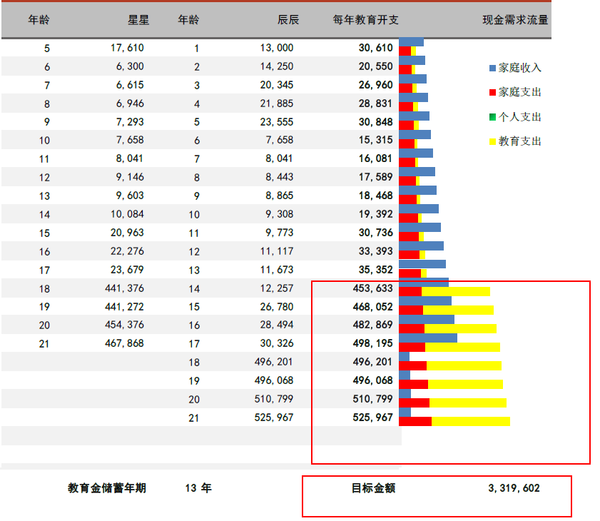Click the yearly expense value 28,831

(376, 103)
